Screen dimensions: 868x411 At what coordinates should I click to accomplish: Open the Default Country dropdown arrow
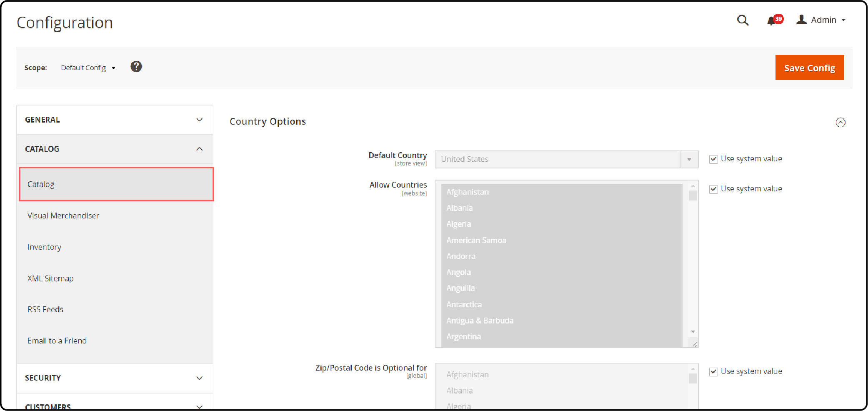[x=689, y=159]
